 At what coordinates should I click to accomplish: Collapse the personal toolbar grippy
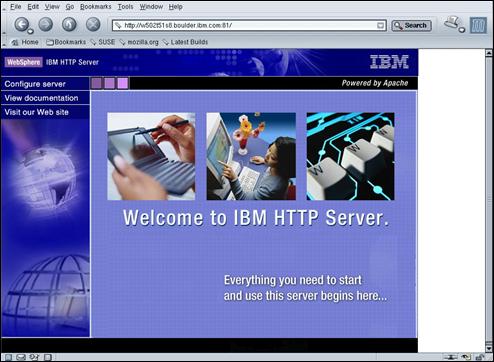pos(4,42)
